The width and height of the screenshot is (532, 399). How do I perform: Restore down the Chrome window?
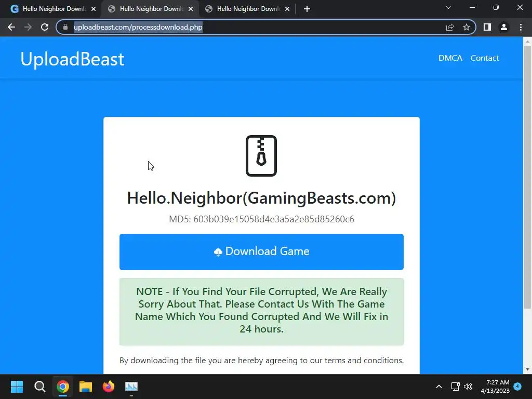pos(496,7)
